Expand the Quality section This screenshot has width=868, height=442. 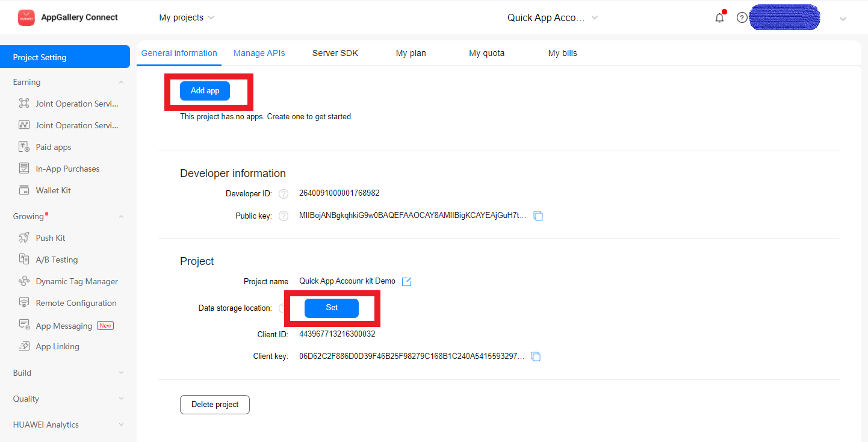(121, 399)
